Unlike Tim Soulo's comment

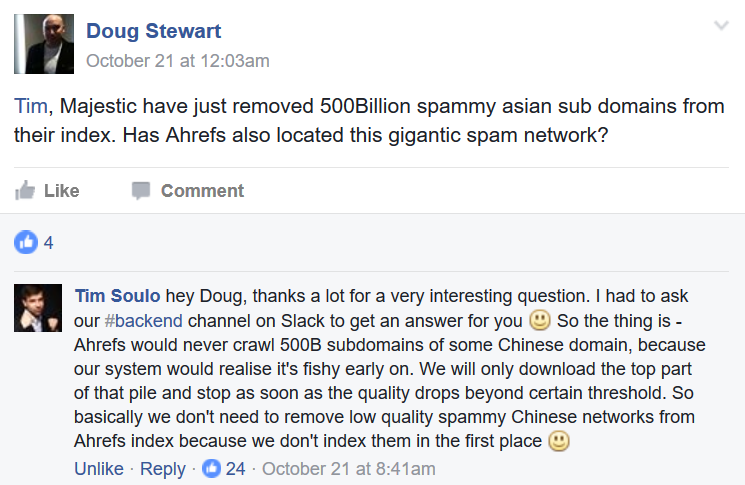click(x=99, y=468)
